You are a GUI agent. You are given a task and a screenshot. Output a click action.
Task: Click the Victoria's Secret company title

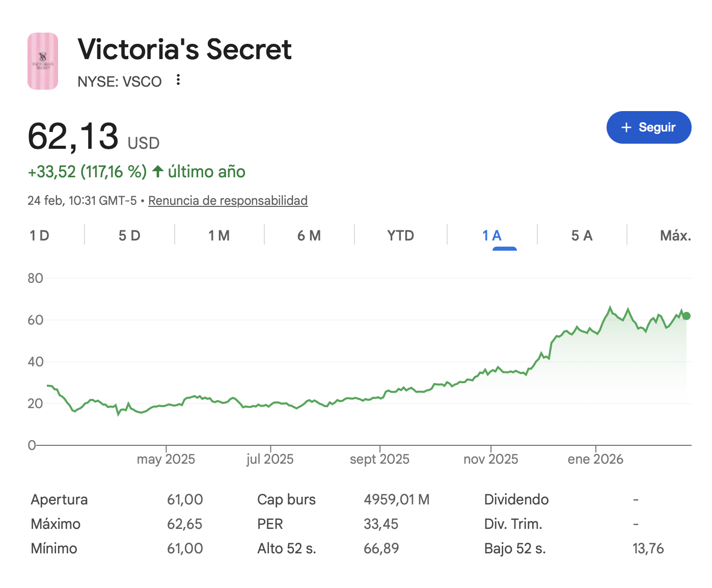(184, 49)
